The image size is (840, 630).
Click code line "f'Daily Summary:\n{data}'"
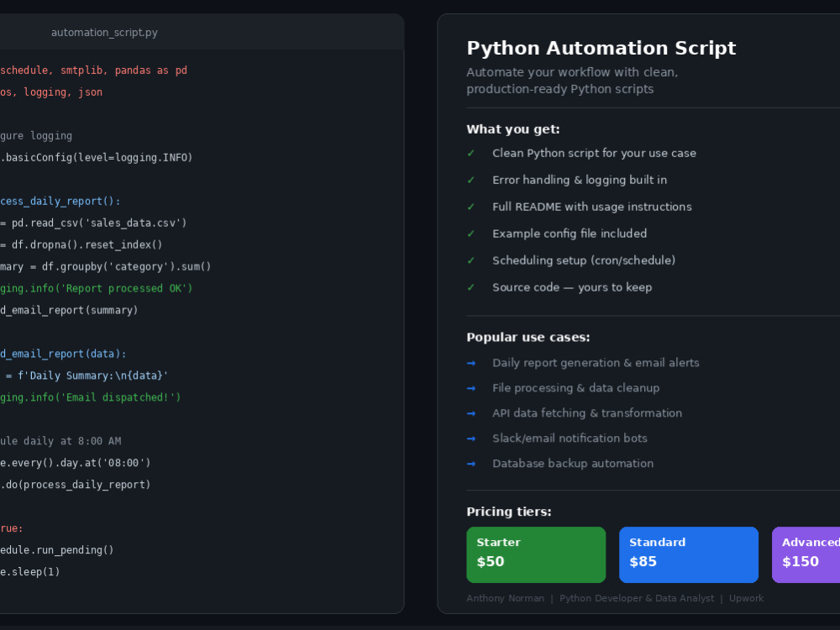[x=93, y=375]
